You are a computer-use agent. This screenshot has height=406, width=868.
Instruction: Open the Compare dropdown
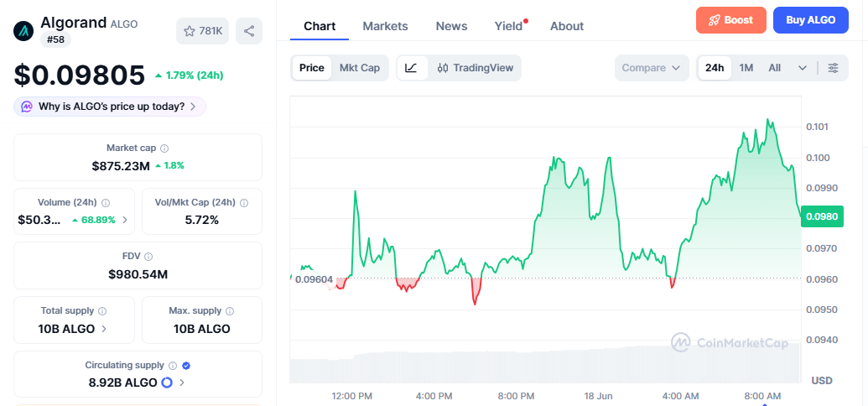click(x=652, y=68)
